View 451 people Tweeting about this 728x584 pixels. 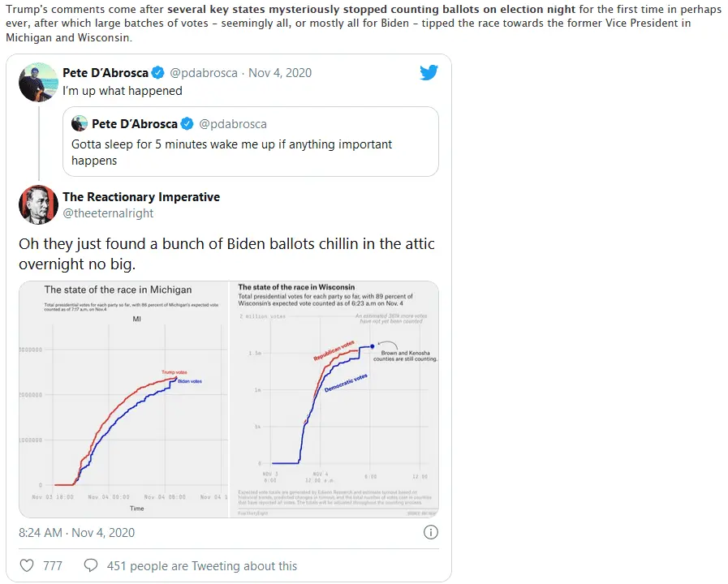(x=202, y=566)
